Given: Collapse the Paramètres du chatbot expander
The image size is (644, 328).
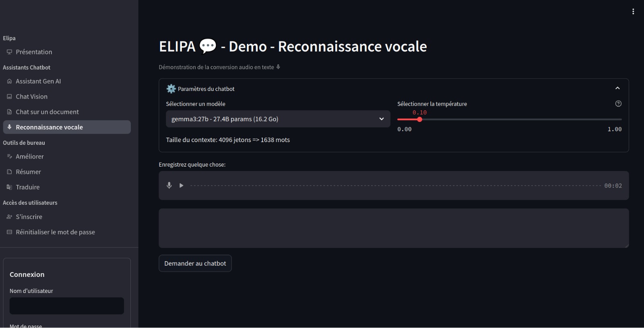Looking at the screenshot, I should (617, 88).
